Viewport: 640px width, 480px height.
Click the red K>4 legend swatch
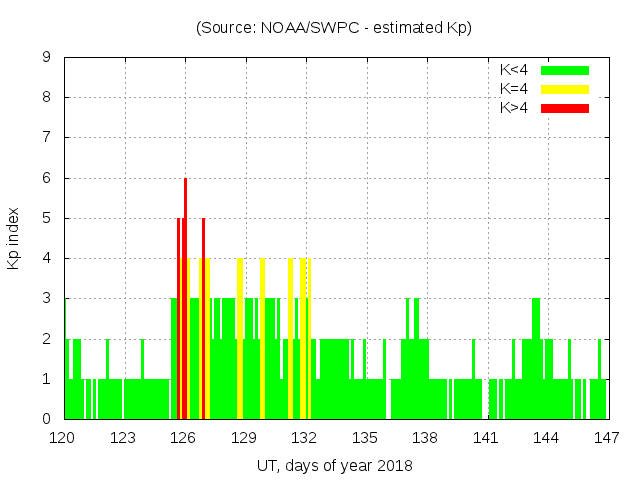point(565,107)
